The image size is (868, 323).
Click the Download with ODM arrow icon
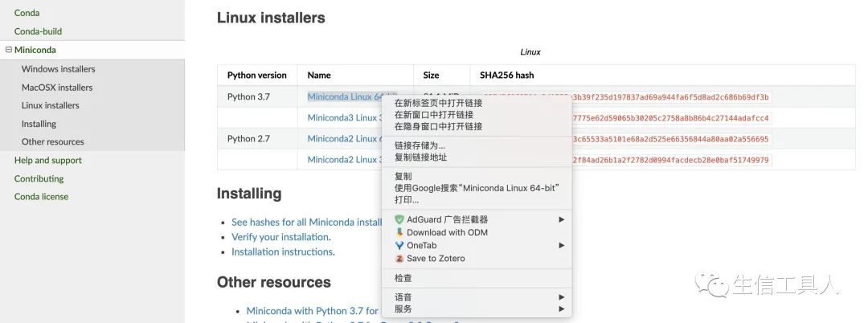(x=399, y=232)
